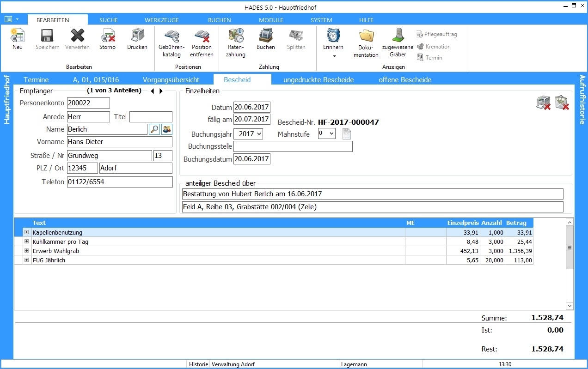Click the Drucken printer icon

tap(137, 36)
